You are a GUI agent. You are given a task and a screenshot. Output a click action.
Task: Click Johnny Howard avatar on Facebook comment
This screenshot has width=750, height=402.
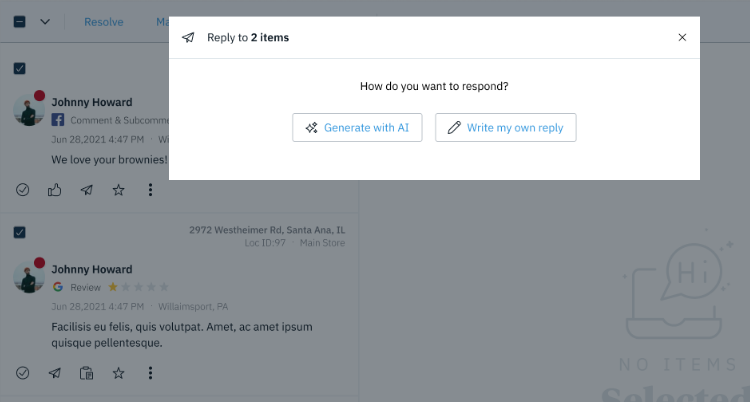pos(29,110)
